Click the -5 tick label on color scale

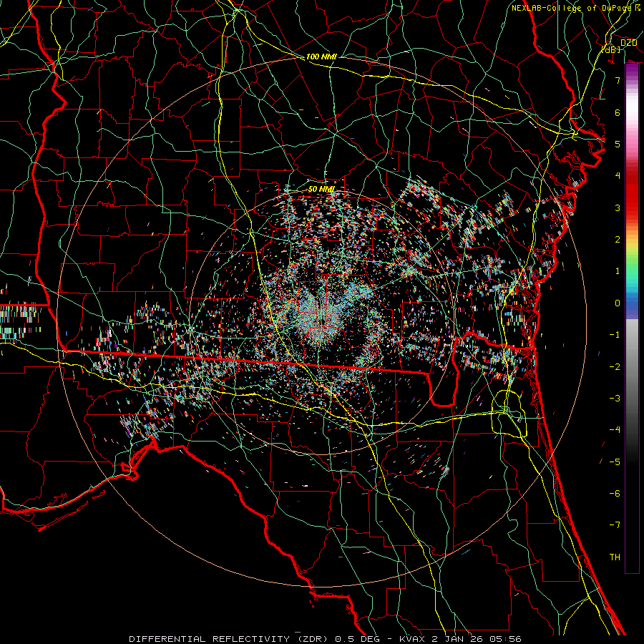click(x=615, y=462)
